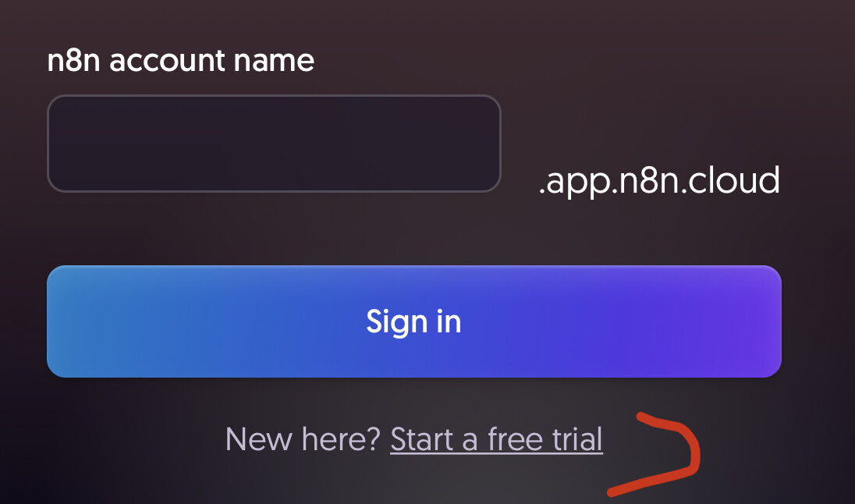Click the n8n account name input field
The image size is (855, 504).
click(274, 144)
